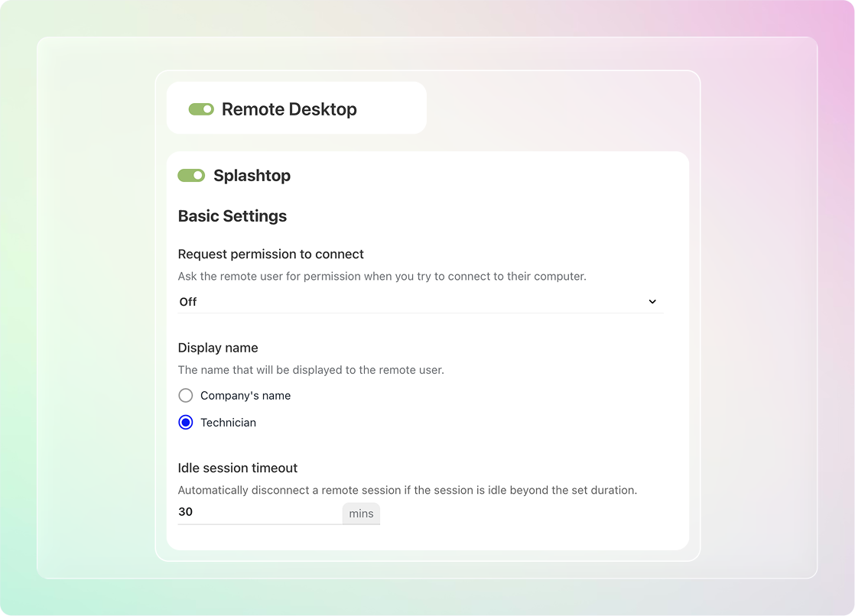855x616 pixels.
Task: Click the Basic Settings heading
Action: tap(232, 216)
